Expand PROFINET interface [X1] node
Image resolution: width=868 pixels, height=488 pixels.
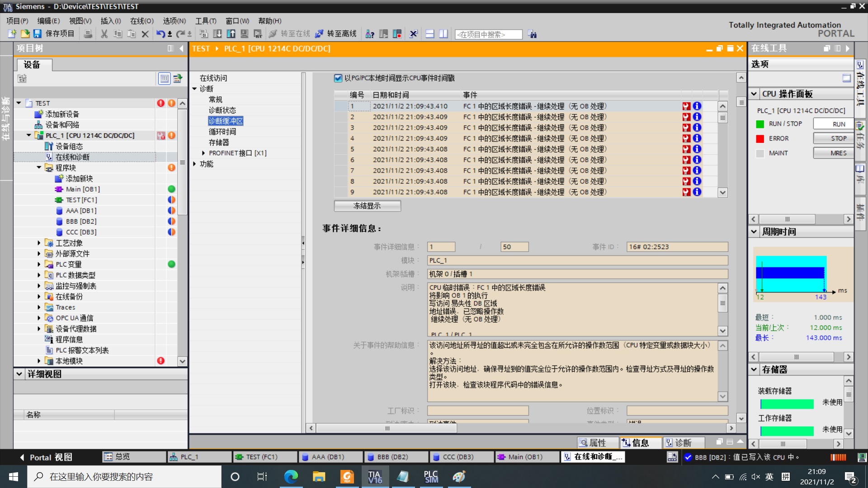point(203,153)
